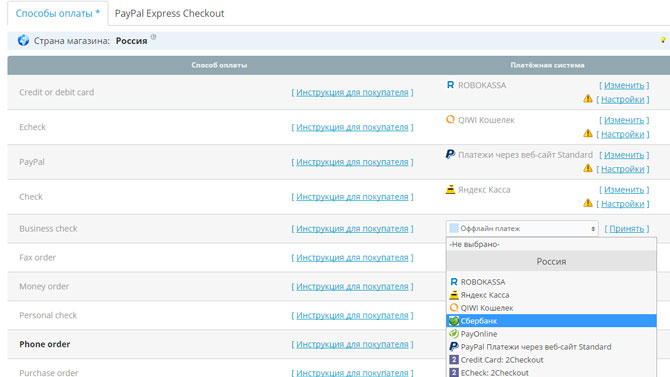Choose Сбербанк from the dropdown list
Screen dimensions: 670x377
[x=551, y=321]
